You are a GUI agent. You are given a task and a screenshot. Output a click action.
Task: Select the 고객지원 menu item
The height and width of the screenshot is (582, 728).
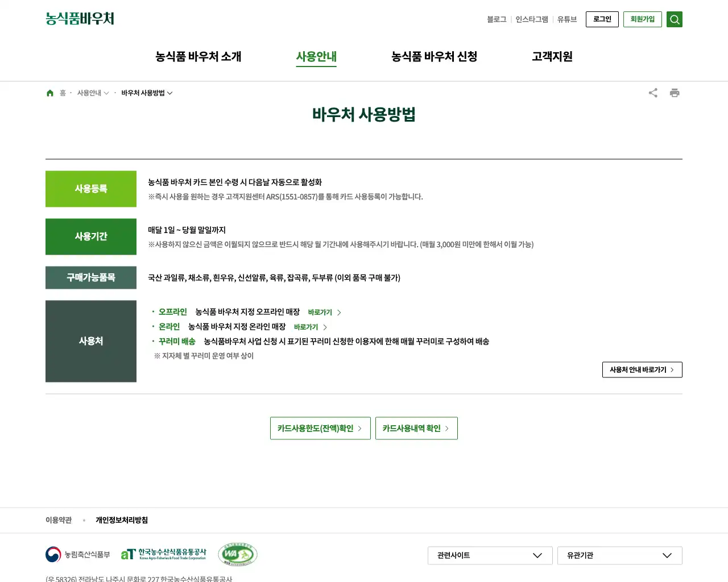point(552,57)
